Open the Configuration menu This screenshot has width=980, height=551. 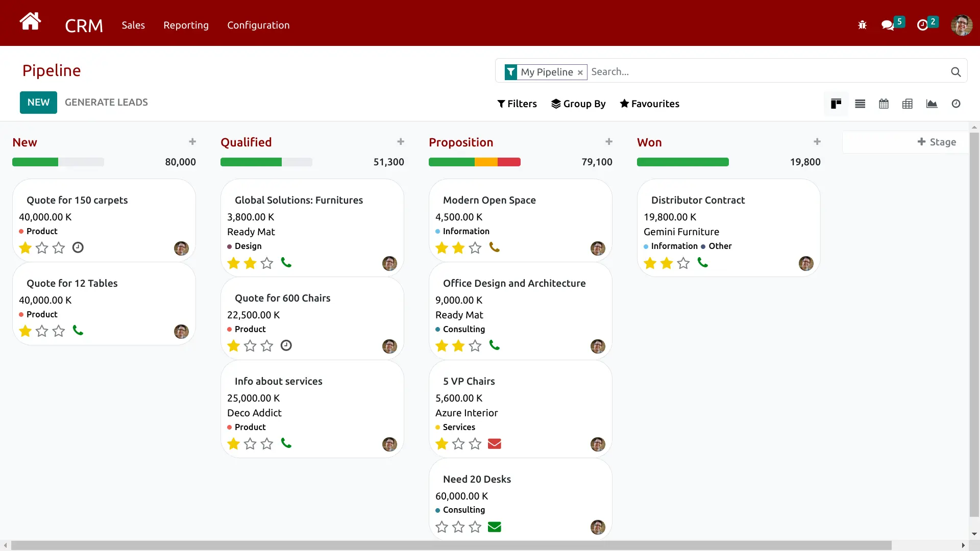click(x=258, y=25)
